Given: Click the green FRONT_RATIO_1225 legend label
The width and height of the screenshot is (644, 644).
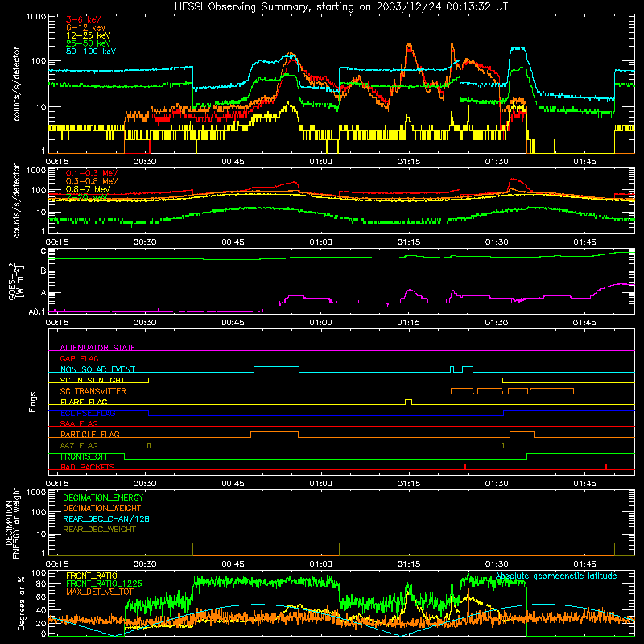Looking at the screenshot, I should coord(104,584).
